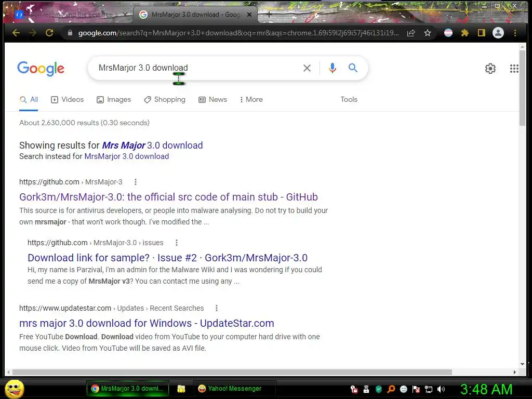Open the green shield security tray icon

[x=379, y=389]
